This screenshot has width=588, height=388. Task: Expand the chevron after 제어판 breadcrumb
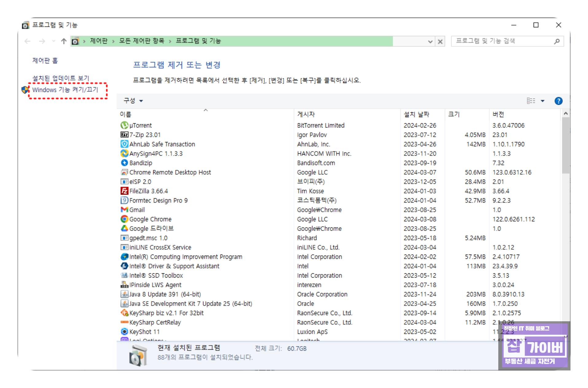[x=113, y=41]
